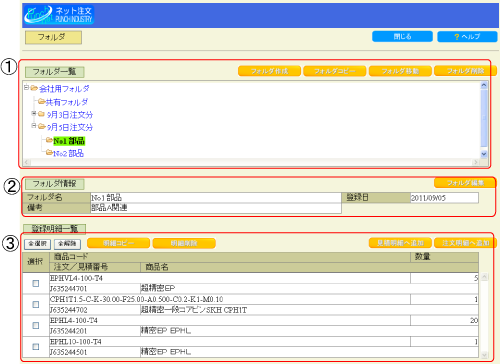
Task: Tick the checkbox for EPHVL4-100-T4
Action: (36, 283)
